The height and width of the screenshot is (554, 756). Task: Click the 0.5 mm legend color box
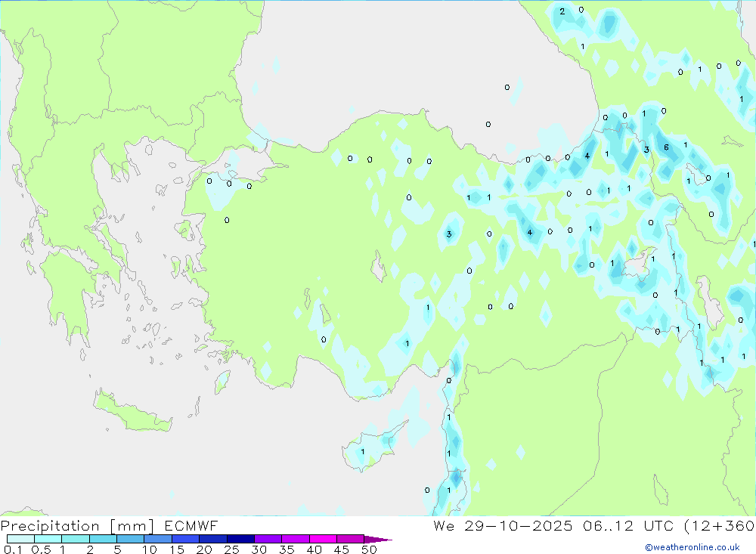(48, 539)
